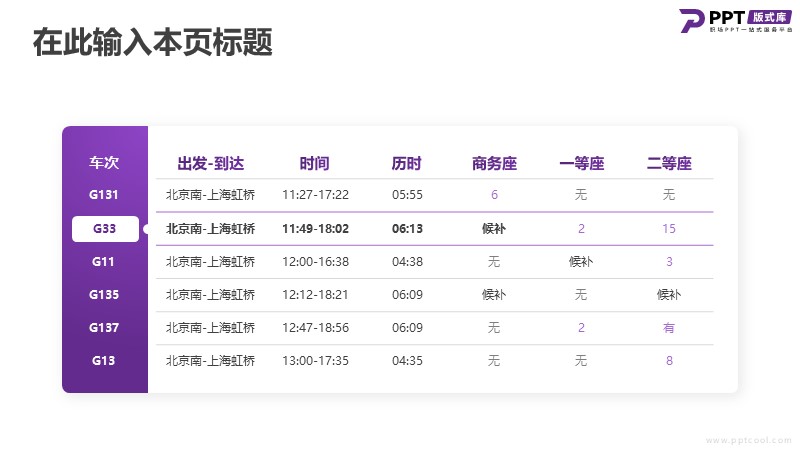Click first class count 2 in 12:47-18:56 row
Screen dimensions: 800x450
[x=581, y=328]
